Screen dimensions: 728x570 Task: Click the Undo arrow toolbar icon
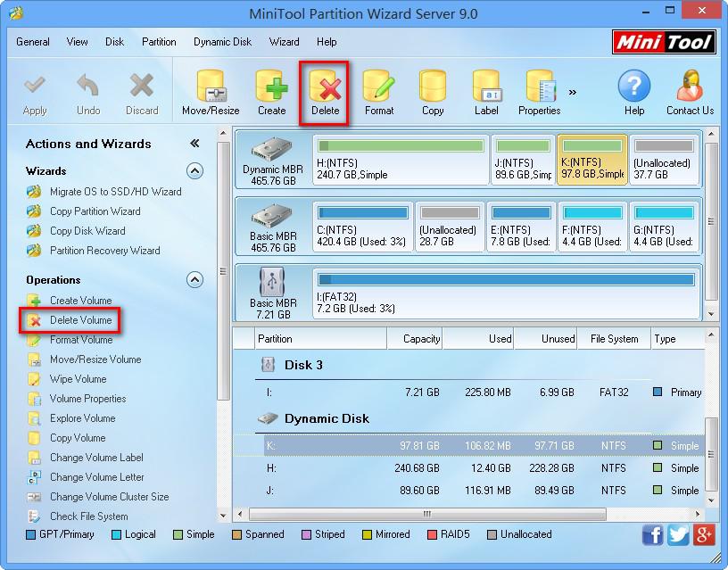(88, 95)
